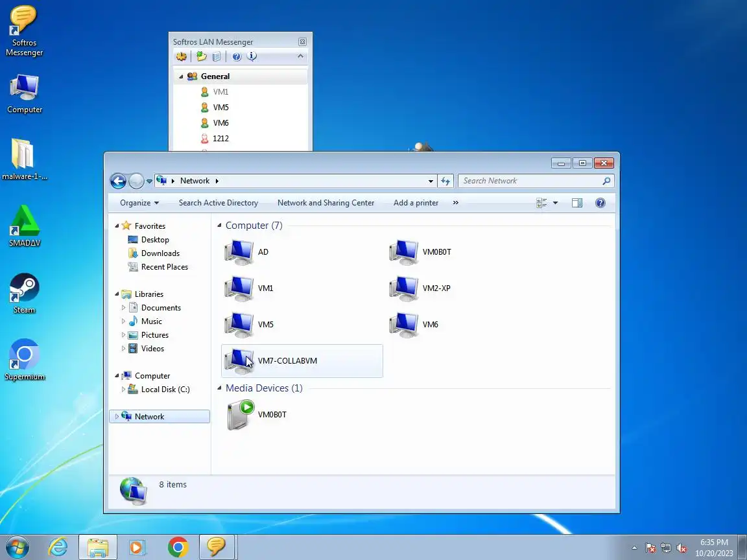
Task: Collapse the Favorites tree node
Action: (117, 226)
